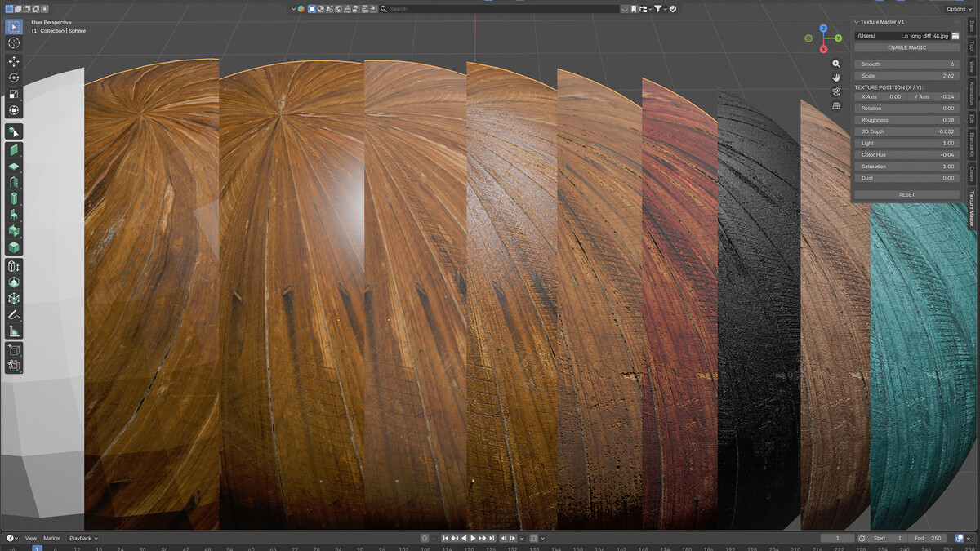This screenshot has width=980, height=551.
Task: Switch perspective/orthographic with the grid gizmo
Action: (836, 105)
